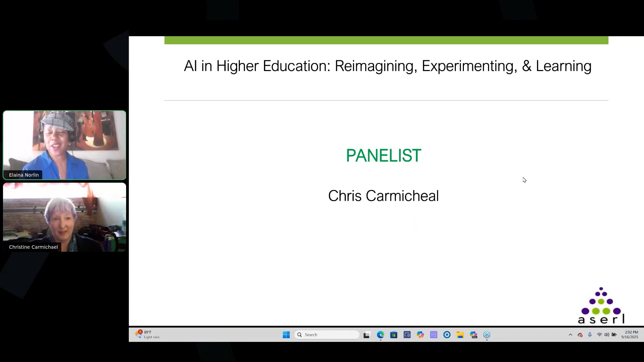Open the Windows Start menu
Image resolution: width=644 pixels, height=362 pixels.
tap(286, 335)
